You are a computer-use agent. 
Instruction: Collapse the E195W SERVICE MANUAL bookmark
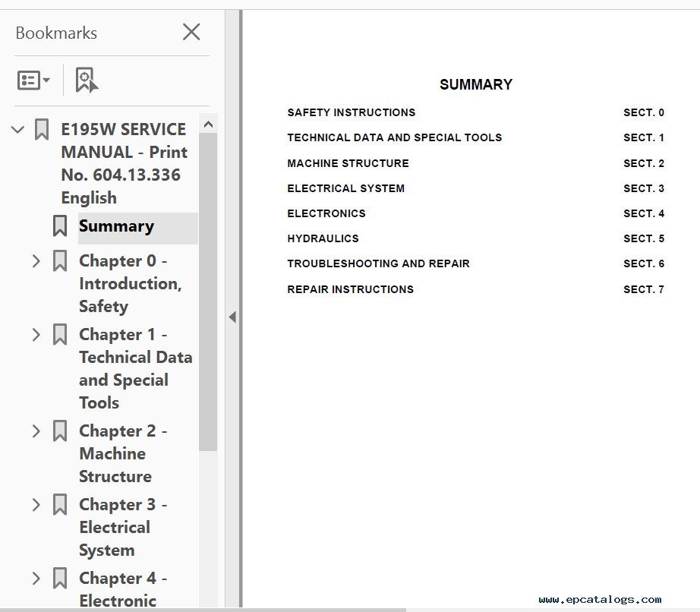[x=17, y=130]
